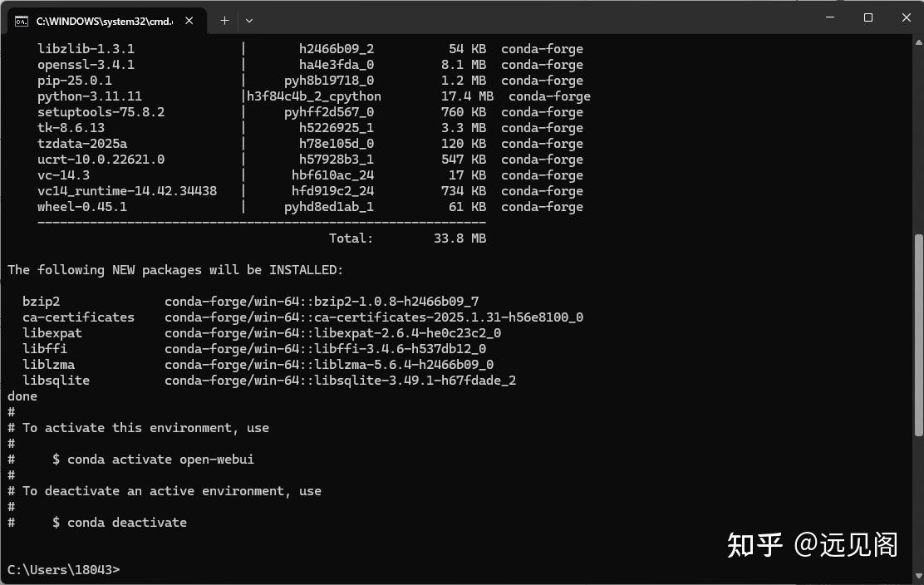The image size is (924, 585).
Task: Click the conda-forge label beside wheel-0.45.1
Action: click(542, 207)
